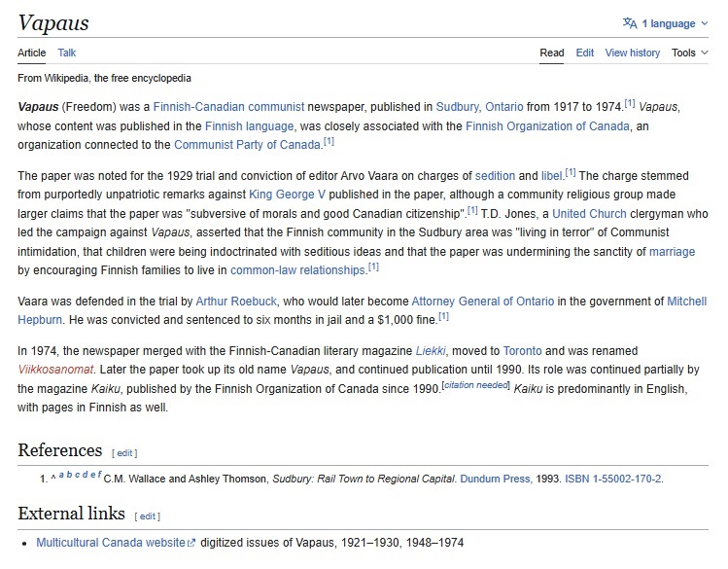Open Communist Party of Canada link
The width and height of the screenshot is (728, 569).
pyautogui.click(x=247, y=145)
